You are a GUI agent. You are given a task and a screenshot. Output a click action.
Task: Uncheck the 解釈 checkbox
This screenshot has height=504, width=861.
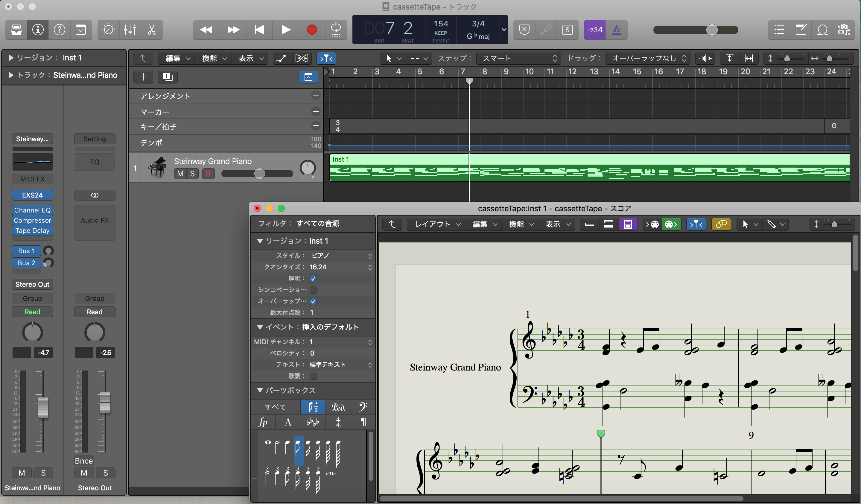[x=313, y=278]
